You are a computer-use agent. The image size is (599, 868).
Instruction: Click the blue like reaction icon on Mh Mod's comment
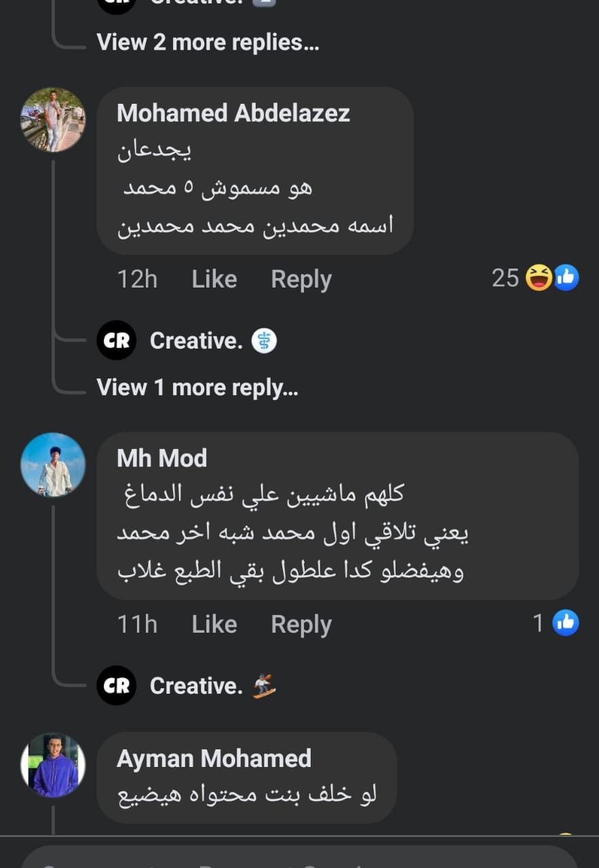point(566,623)
